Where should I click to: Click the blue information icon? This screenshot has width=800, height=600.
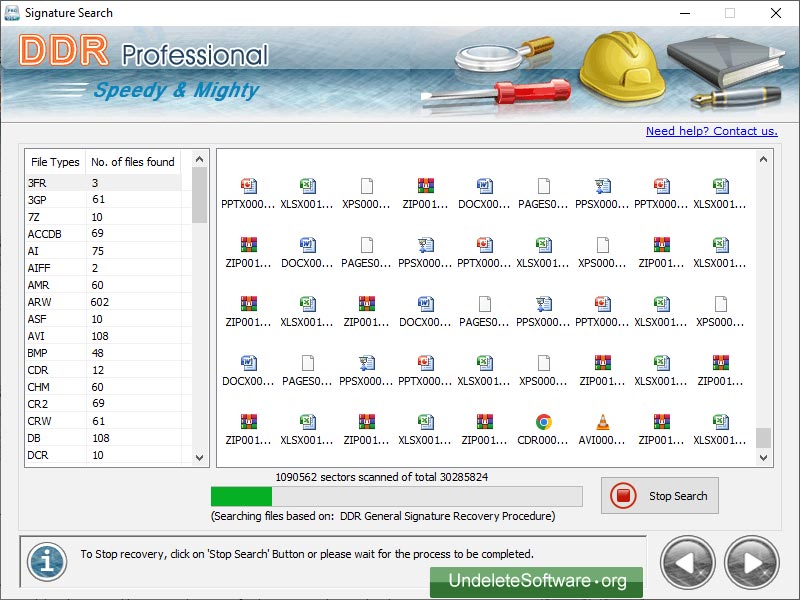(x=47, y=562)
